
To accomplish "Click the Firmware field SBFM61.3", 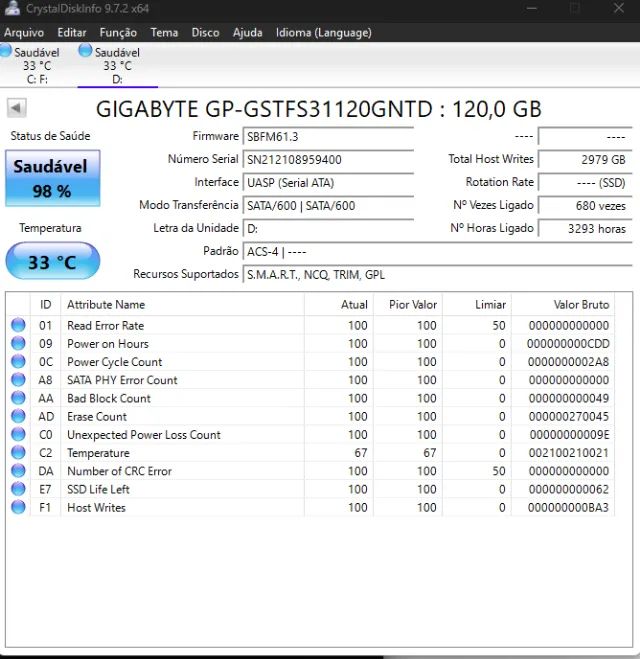I will point(328,137).
